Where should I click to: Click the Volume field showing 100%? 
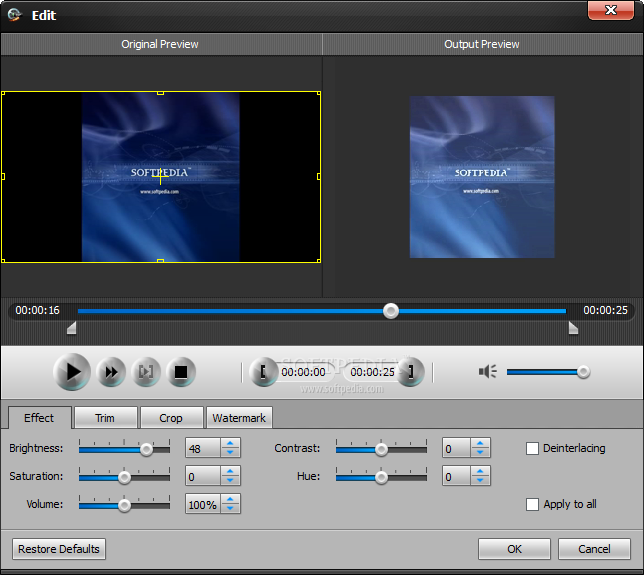pos(203,504)
